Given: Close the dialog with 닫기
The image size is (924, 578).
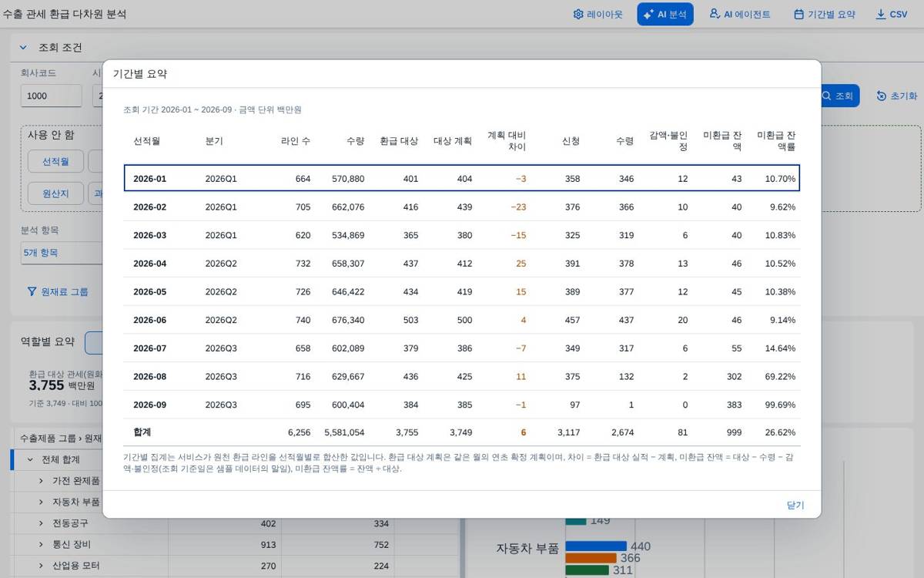Looking at the screenshot, I should [795, 505].
